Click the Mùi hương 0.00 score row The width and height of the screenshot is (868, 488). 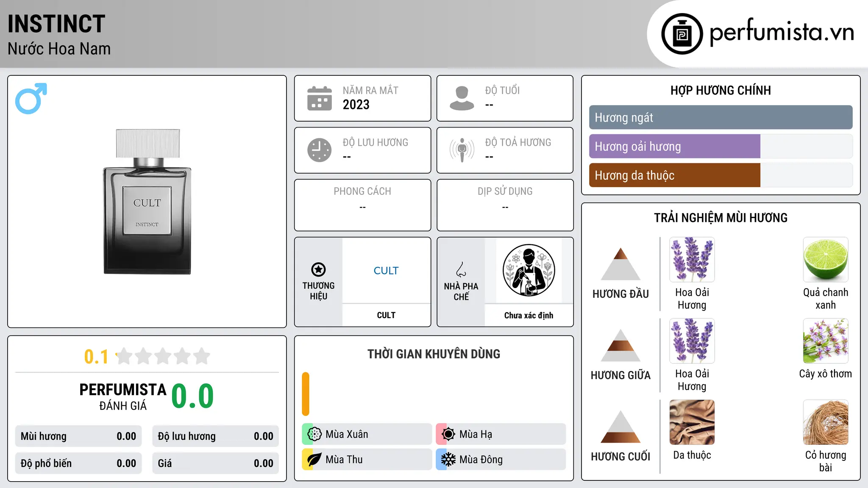tap(78, 436)
